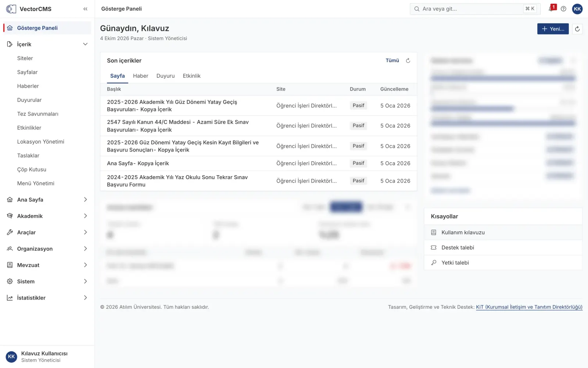Viewport: 588px width, 368px height.
Task: Click the Araçlar wrench icon
Action: pyautogui.click(x=10, y=232)
